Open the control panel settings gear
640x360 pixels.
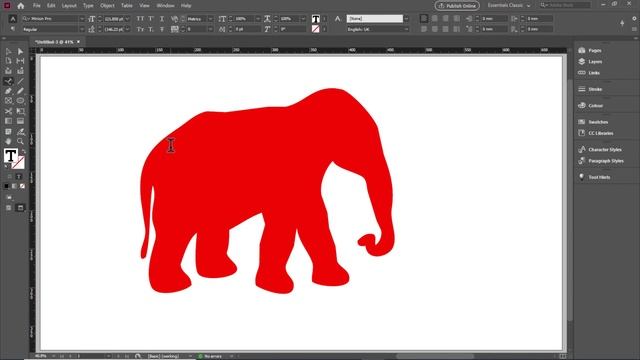(x=634, y=18)
